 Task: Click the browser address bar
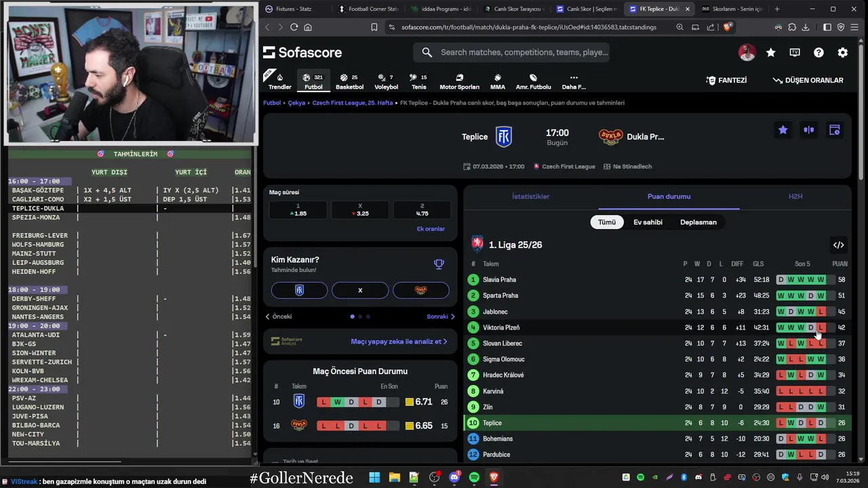pos(529,27)
